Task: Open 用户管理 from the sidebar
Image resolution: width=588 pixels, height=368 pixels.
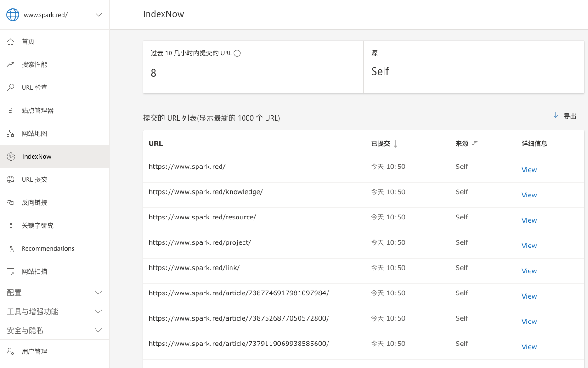Action: pyautogui.click(x=34, y=351)
